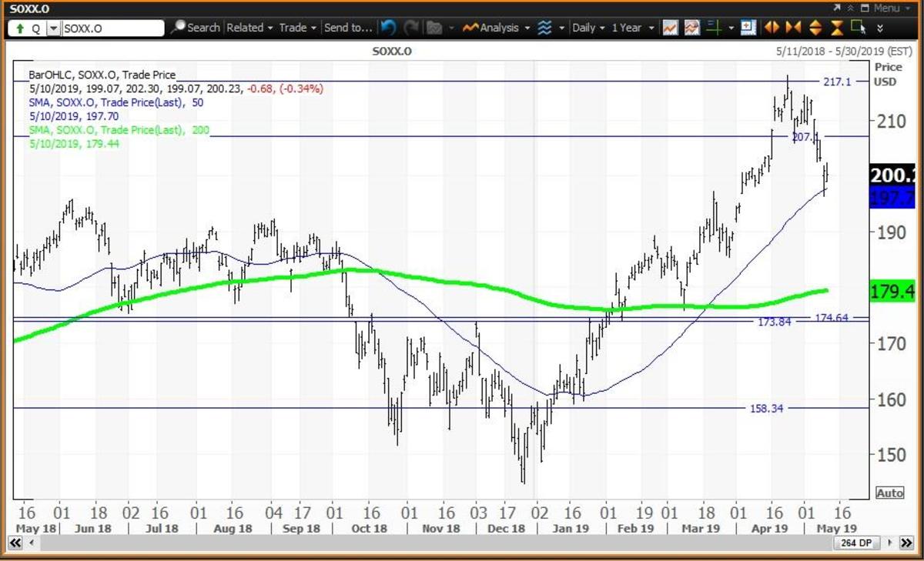
Task: Select the line chart style icon
Action: pos(670,28)
